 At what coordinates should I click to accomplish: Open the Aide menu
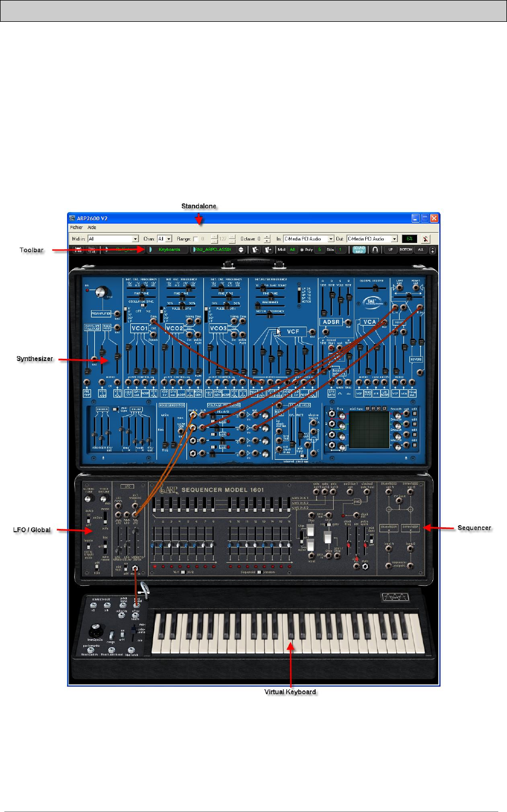(x=92, y=227)
